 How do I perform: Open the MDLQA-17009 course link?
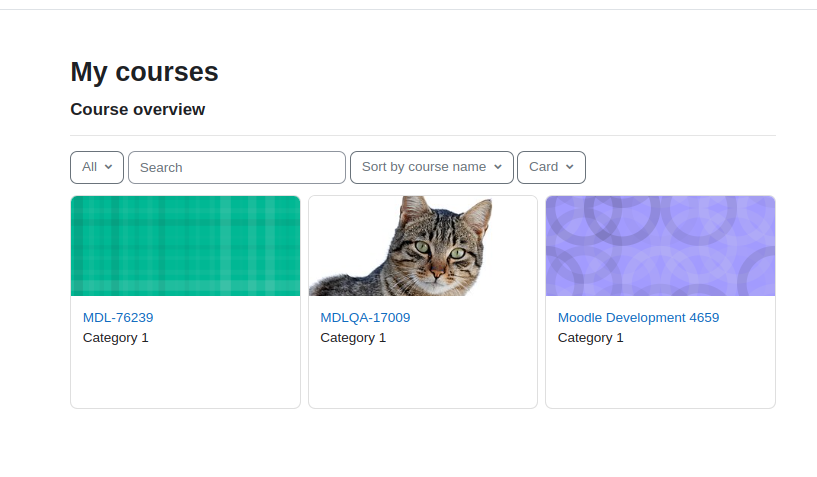365,317
